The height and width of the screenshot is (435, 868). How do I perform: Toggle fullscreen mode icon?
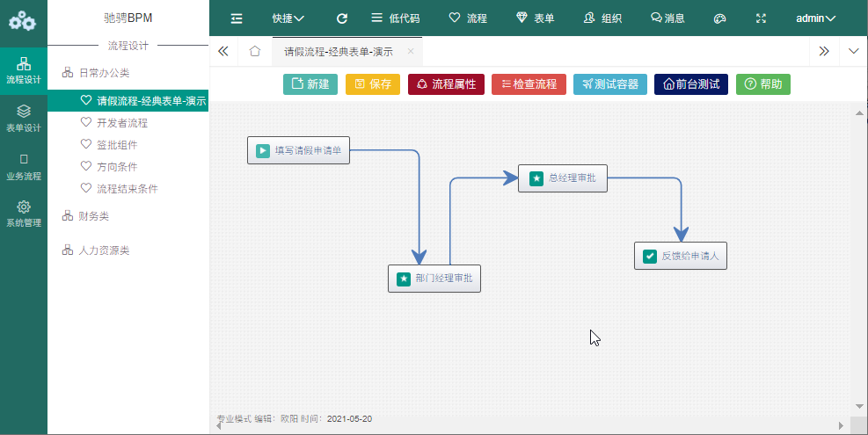click(x=761, y=18)
